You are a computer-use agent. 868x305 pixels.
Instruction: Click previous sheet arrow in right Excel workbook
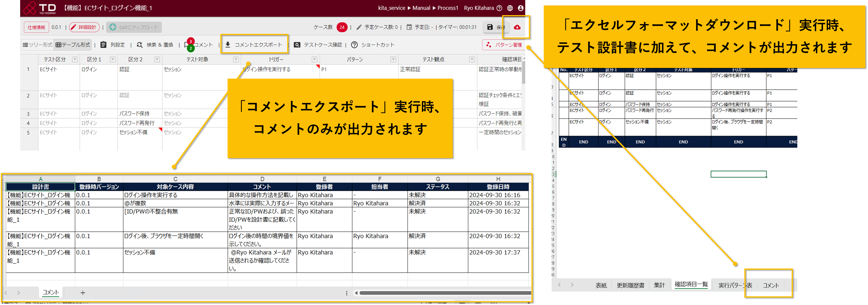(560, 285)
